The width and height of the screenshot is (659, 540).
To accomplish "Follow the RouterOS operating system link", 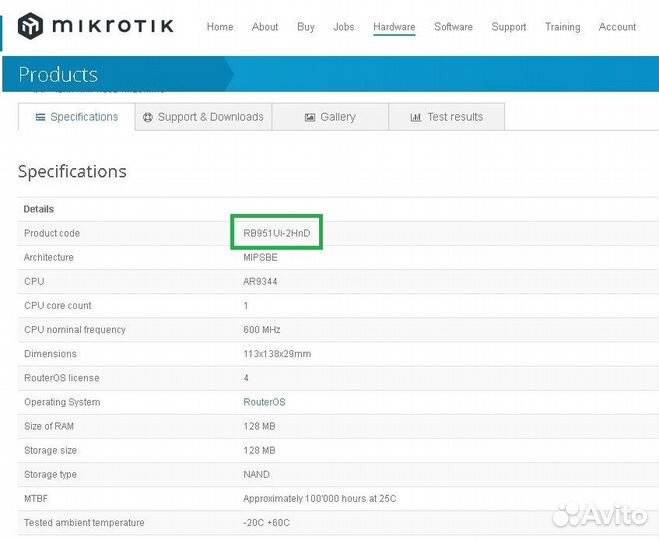I will coord(264,402).
